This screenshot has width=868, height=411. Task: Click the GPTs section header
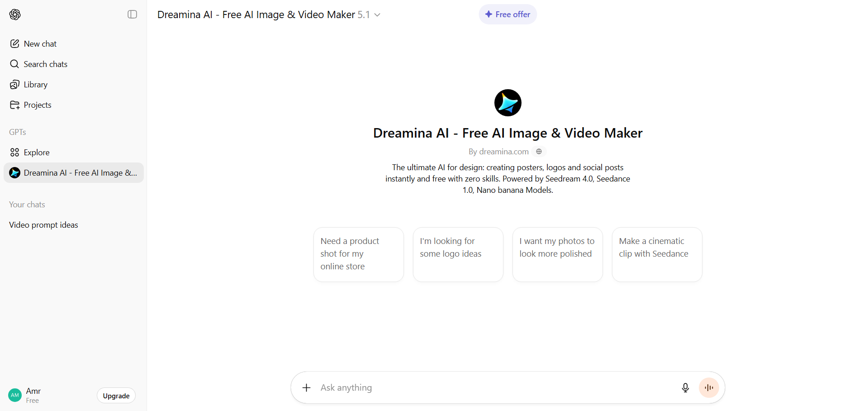pyautogui.click(x=18, y=132)
